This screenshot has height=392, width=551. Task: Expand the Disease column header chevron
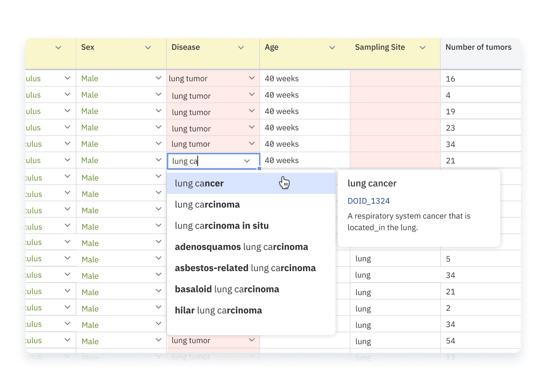pyautogui.click(x=241, y=48)
